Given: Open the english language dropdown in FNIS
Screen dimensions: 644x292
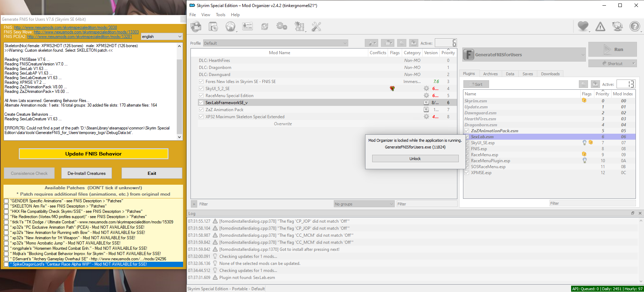Looking at the screenshot, I should point(162,37).
